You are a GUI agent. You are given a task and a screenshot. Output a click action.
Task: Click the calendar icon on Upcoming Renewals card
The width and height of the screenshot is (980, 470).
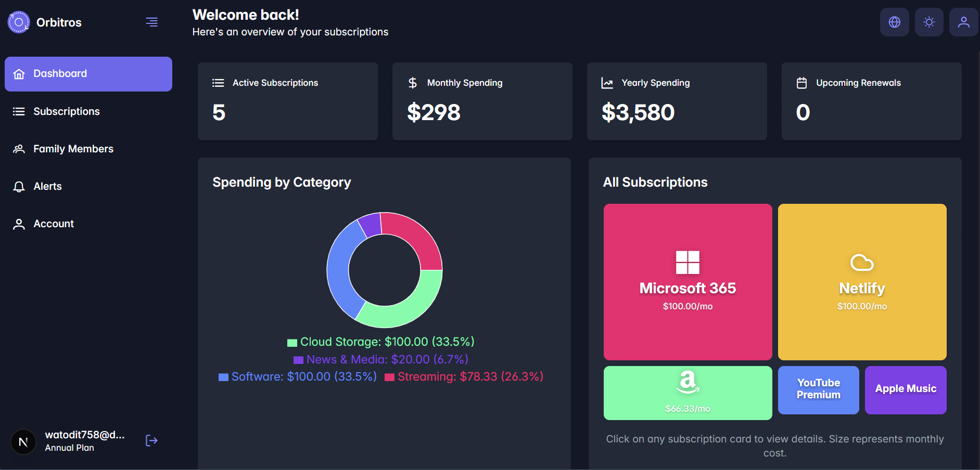tap(801, 82)
